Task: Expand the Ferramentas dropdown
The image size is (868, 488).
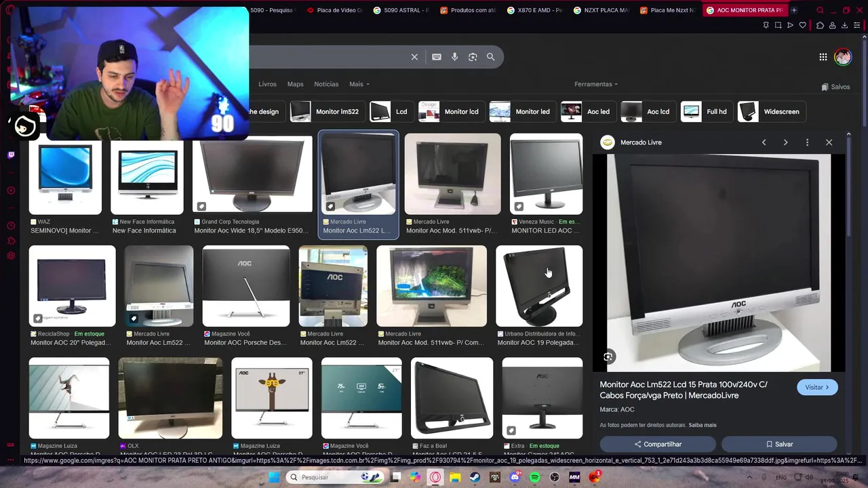Action: click(x=596, y=84)
